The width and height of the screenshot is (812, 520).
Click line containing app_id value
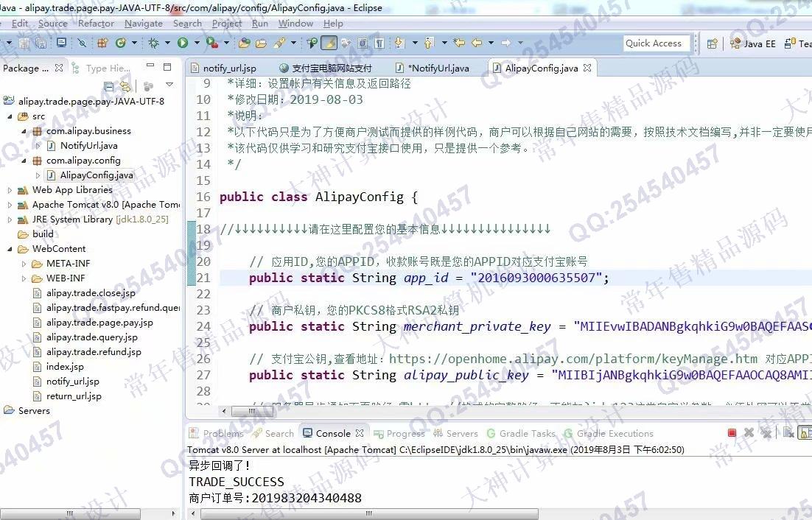515,278
